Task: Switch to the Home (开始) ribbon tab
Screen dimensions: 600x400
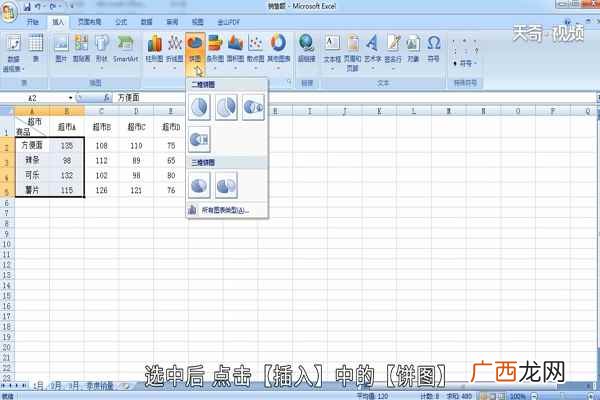Action: pos(33,22)
